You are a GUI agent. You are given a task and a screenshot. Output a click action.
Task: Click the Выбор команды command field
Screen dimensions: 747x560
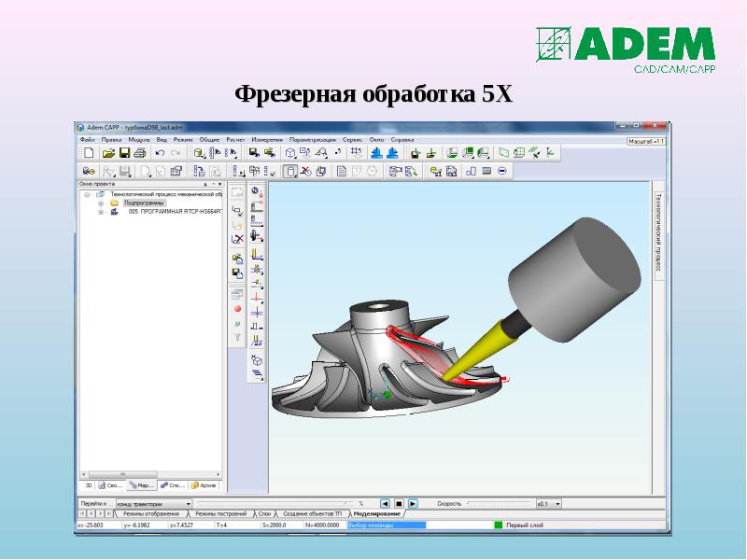click(x=386, y=525)
